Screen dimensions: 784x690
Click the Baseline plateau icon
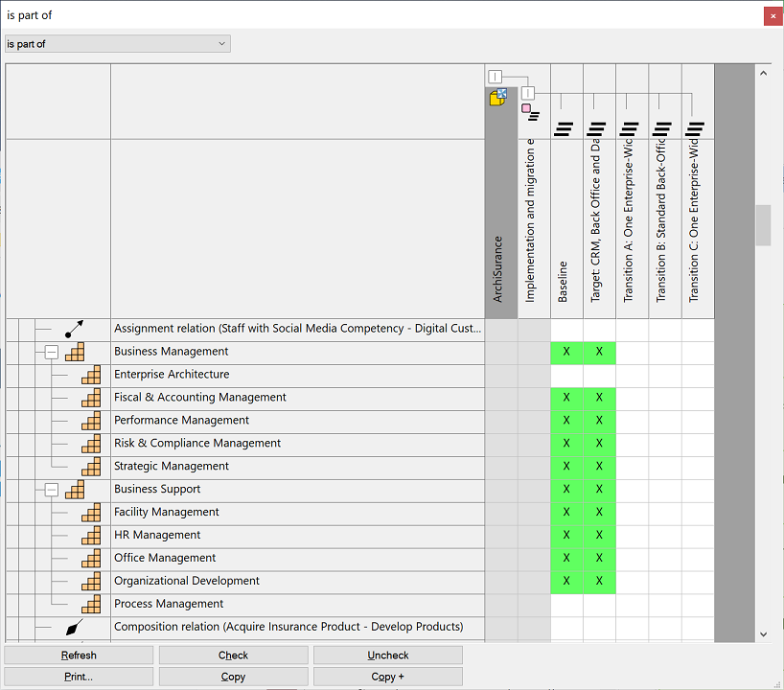(x=565, y=129)
